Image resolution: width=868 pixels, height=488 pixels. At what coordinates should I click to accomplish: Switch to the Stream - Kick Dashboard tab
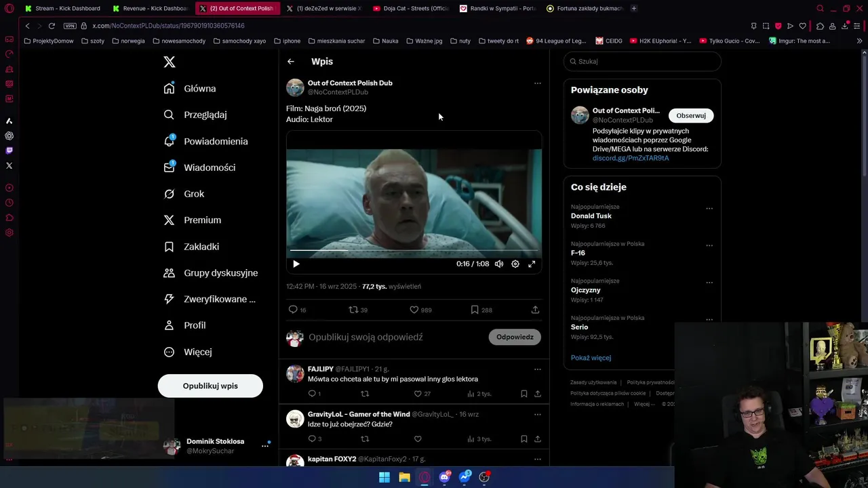(62, 8)
